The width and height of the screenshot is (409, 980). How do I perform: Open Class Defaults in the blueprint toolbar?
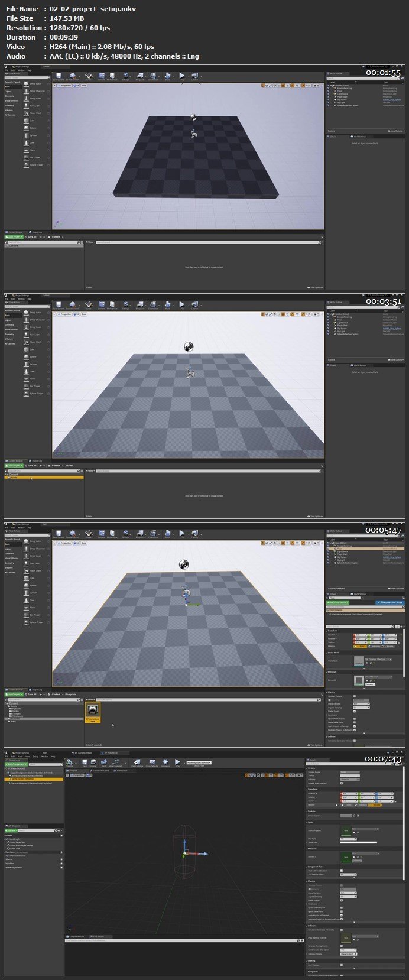point(152,763)
